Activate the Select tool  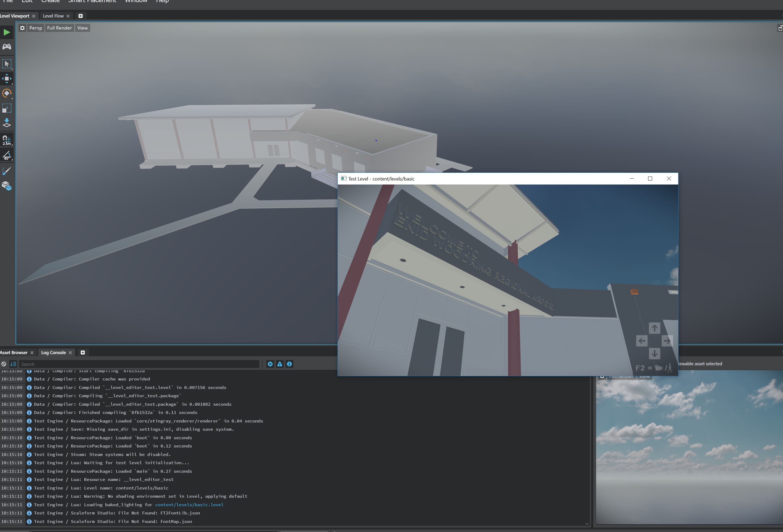(x=7, y=64)
